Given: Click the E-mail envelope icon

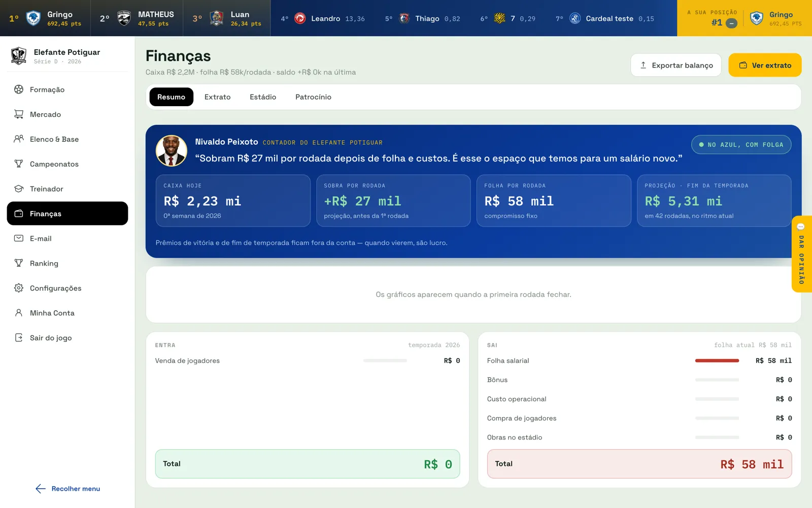Looking at the screenshot, I should click(19, 238).
